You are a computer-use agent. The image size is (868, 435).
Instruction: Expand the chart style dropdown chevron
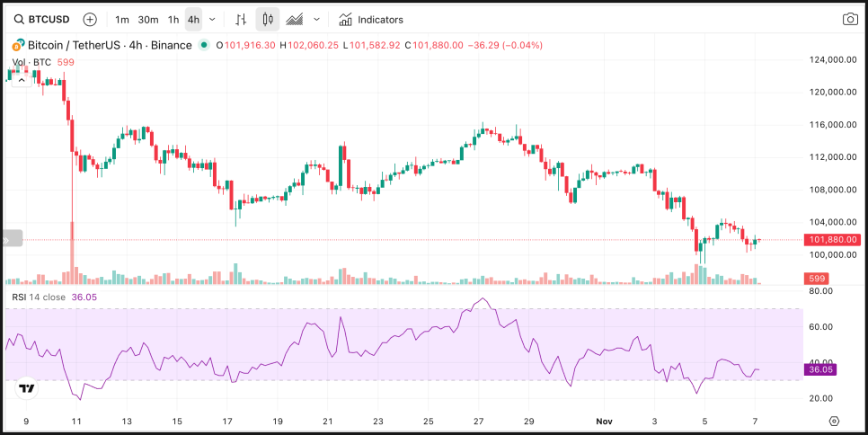tap(316, 19)
